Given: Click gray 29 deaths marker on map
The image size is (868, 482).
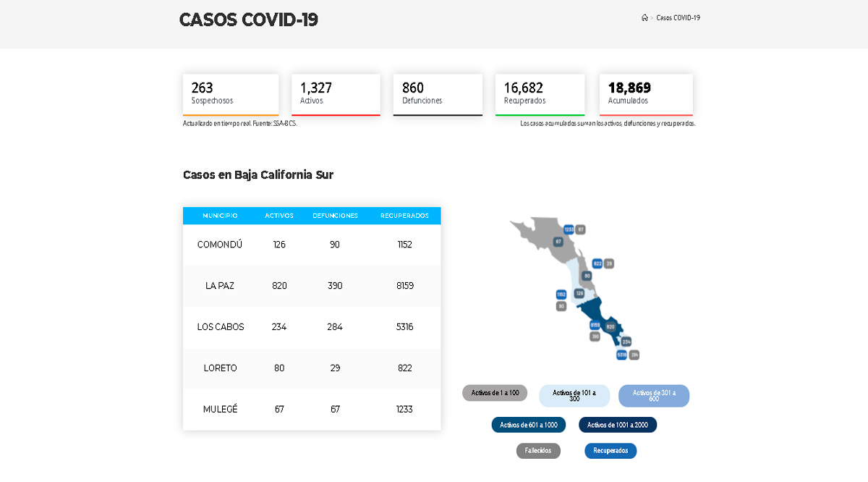Looking at the screenshot, I should click(x=609, y=263).
